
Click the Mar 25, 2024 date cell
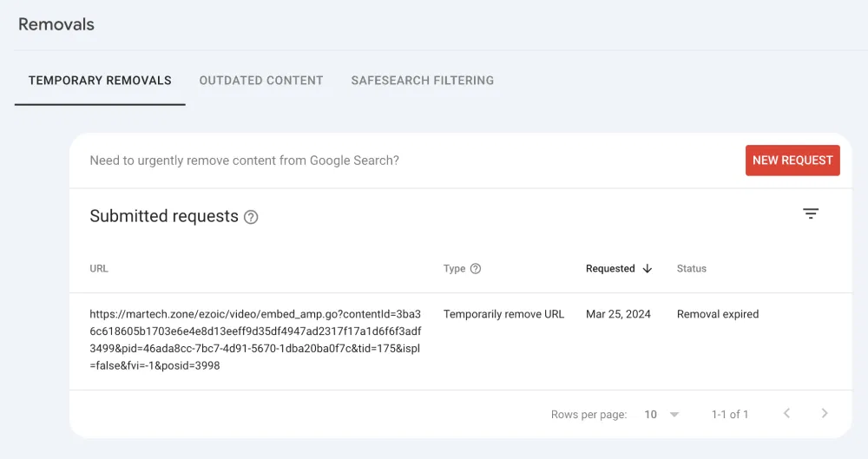618,314
